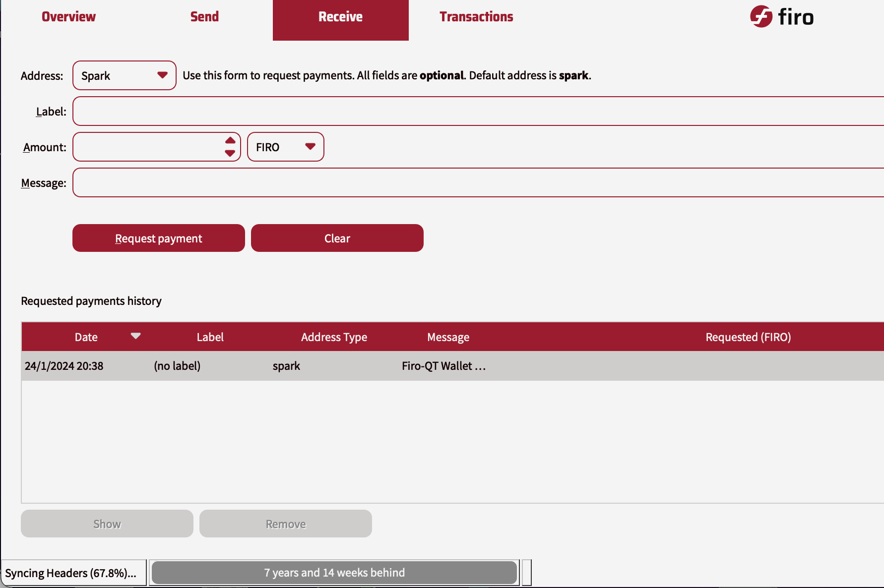884x588 pixels.
Task: Open the Transactions tab
Action: click(x=476, y=17)
